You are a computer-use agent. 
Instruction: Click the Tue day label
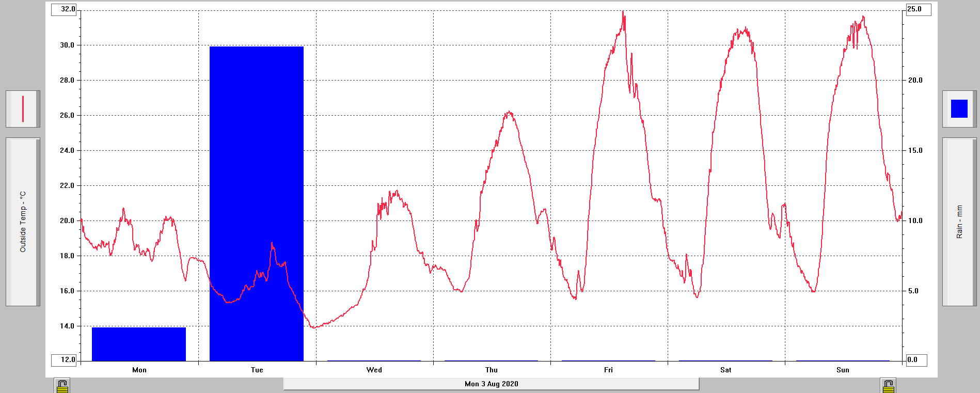pos(257,370)
